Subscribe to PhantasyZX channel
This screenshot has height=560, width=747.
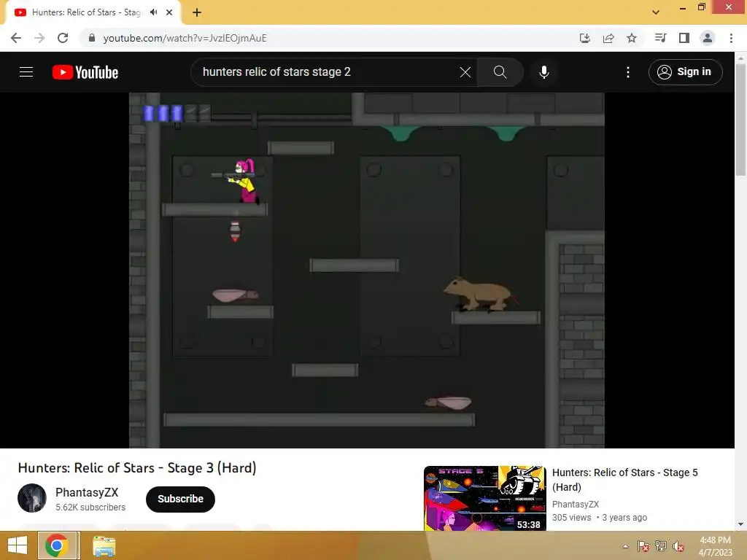click(x=180, y=499)
